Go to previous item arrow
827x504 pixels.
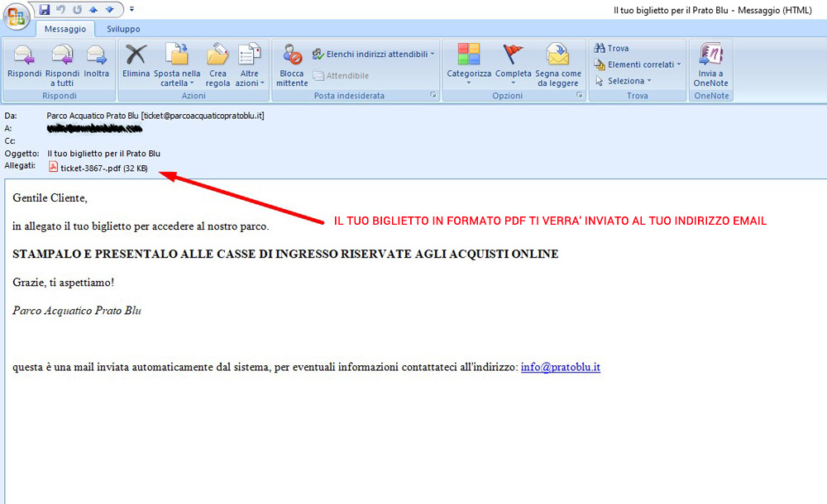coord(93,9)
